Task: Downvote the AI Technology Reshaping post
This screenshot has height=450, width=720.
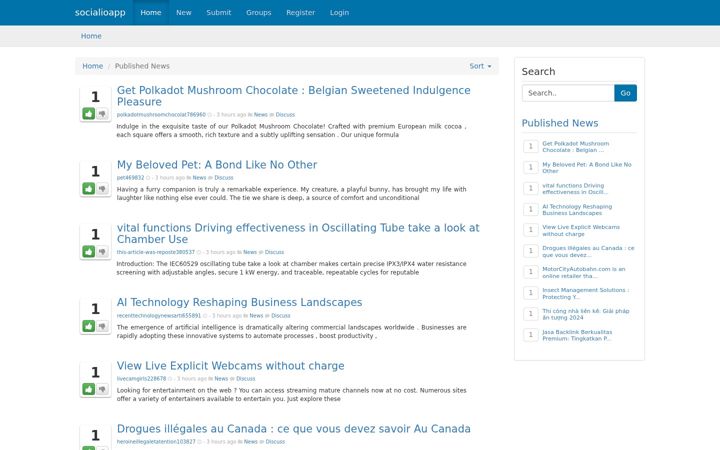Action: [102, 326]
